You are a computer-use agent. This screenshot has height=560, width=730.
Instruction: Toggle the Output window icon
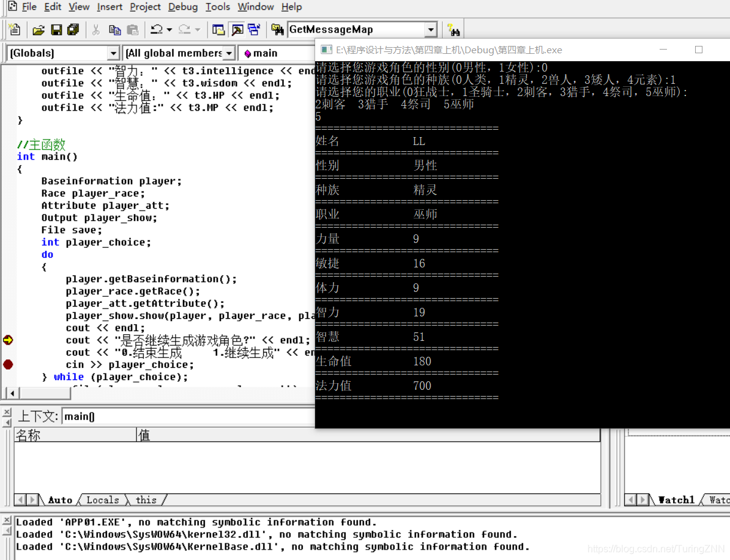tap(237, 30)
